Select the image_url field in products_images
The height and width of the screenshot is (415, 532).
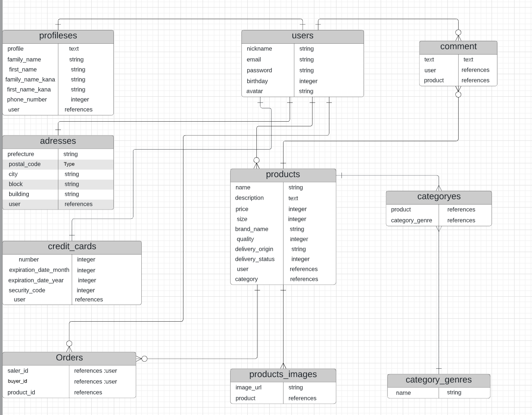tap(248, 387)
